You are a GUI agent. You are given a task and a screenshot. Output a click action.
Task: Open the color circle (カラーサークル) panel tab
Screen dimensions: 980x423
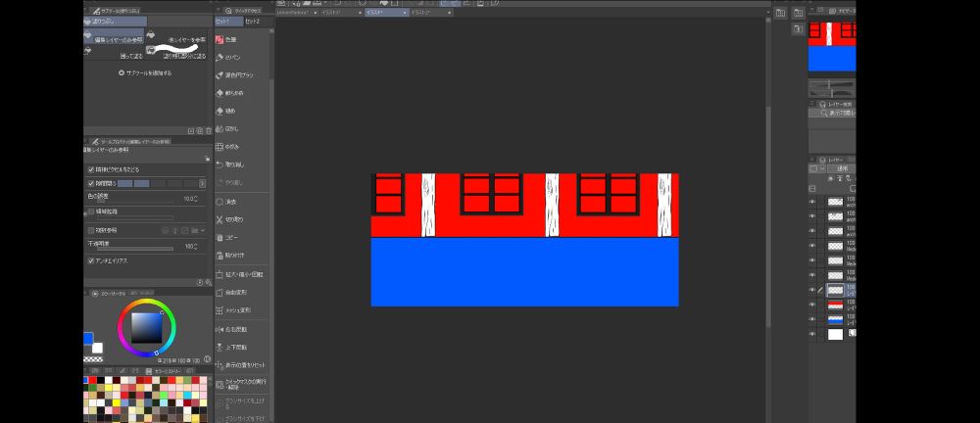pos(110,293)
